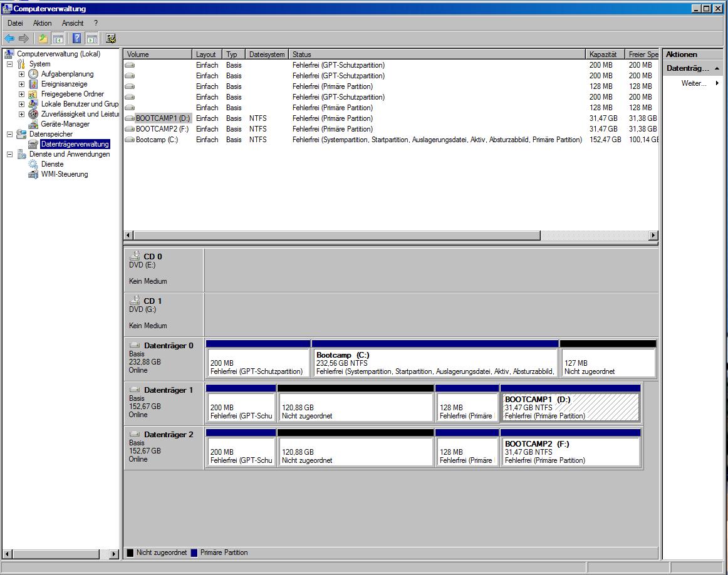The width and height of the screenshot is (728, 575).
Task: Collapse the Datenspeicher tree node
Action: click(x=9, y=134)
